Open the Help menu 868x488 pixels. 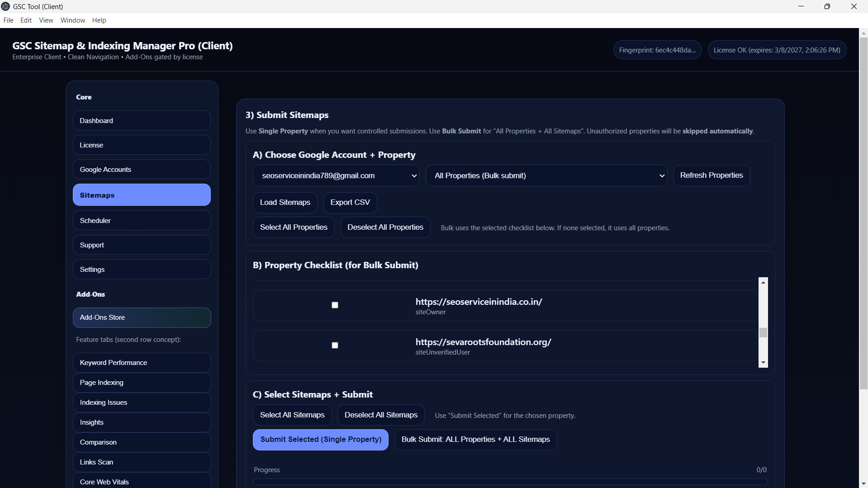tap(99, 20)
